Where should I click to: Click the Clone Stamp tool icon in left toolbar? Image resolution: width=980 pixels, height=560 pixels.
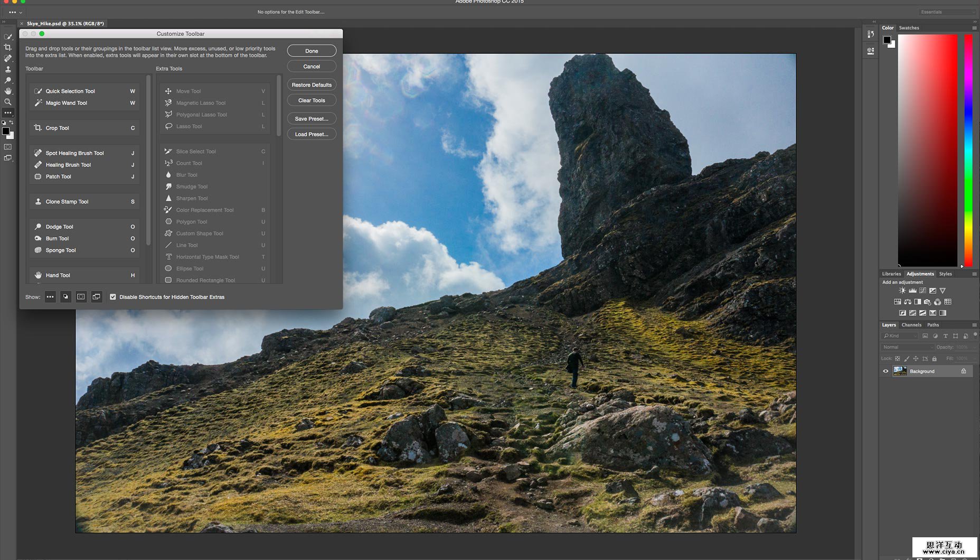(x=8, y=69)
